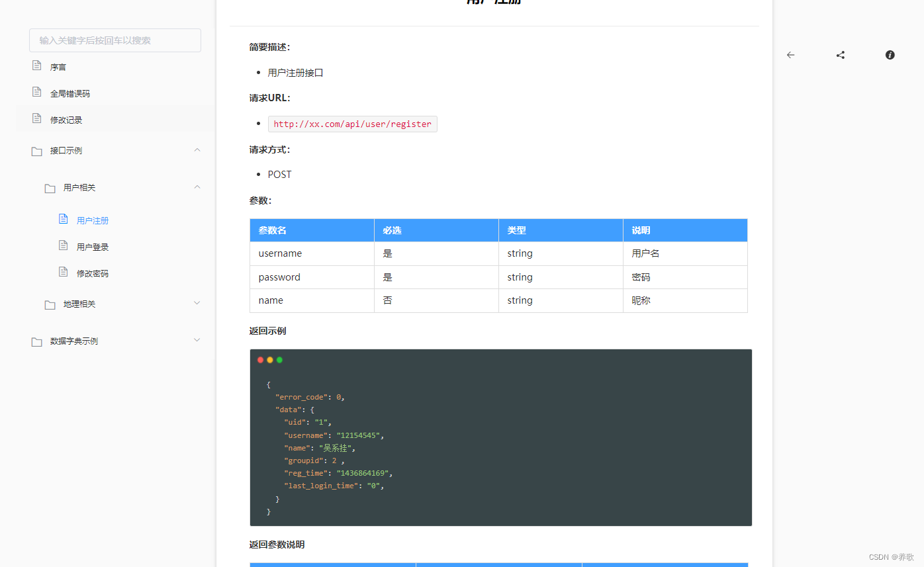Click the 用户名 description cell
Screen dimensions: 924x567
point(685,253)
